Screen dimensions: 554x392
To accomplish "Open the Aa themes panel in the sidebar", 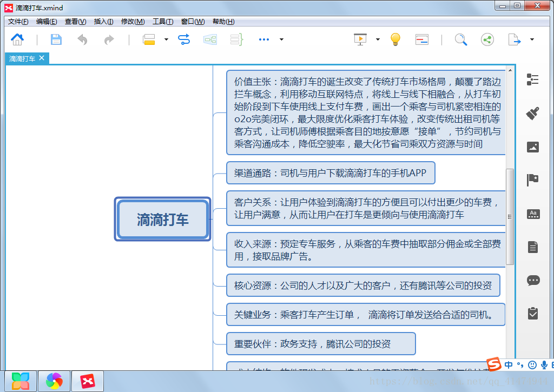I will (x=533, y=214).
